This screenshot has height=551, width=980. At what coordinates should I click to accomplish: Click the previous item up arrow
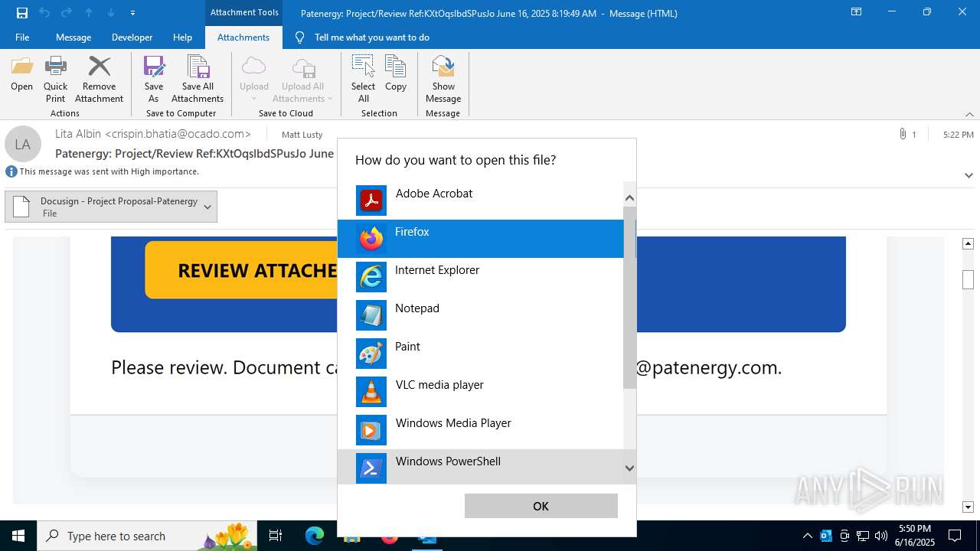point(89,12)
